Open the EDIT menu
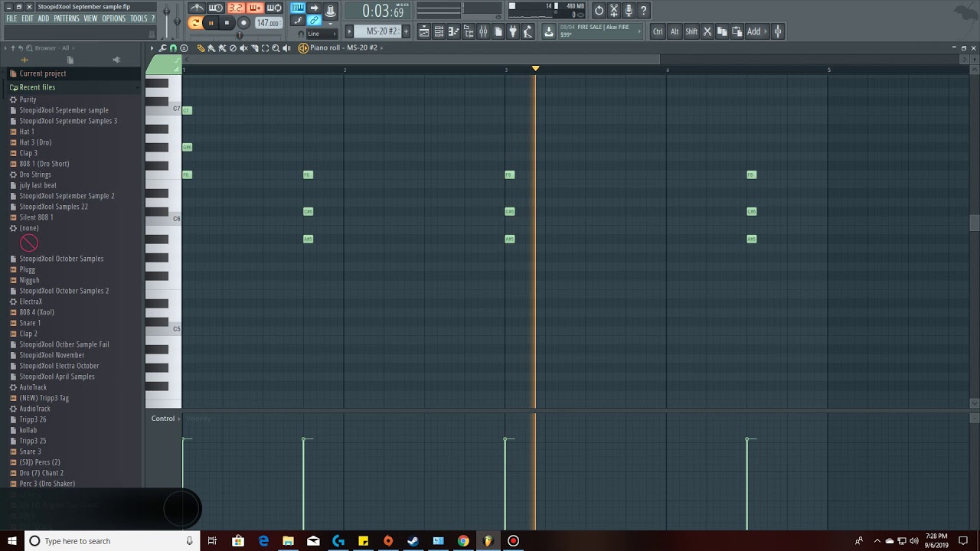The width and height of the screenshot is (980, 551). coord(28,18)
